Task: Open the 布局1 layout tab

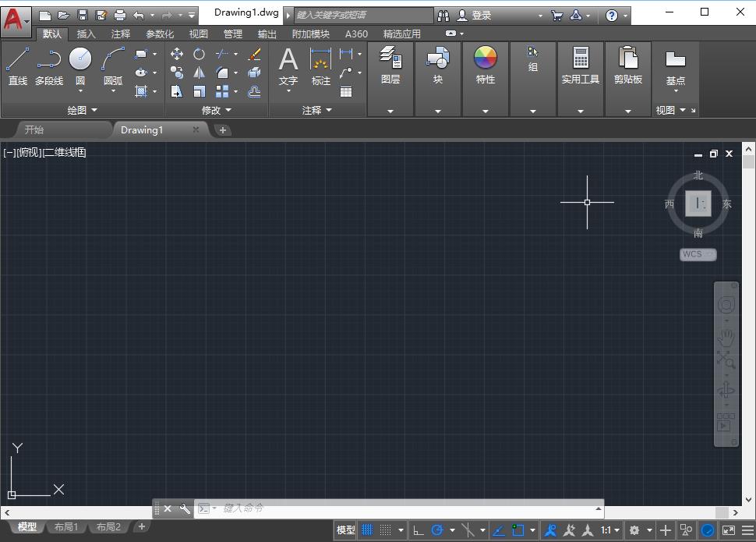Action: tap(66, 527)
